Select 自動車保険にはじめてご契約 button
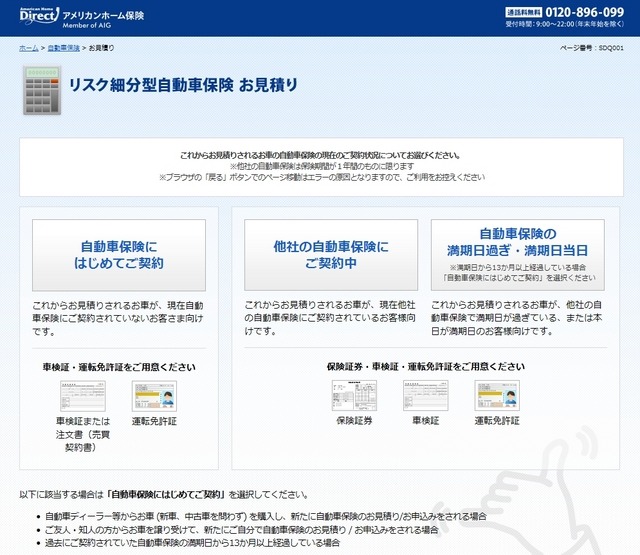The width and height of the screenshot is (640, 555). 119,255
